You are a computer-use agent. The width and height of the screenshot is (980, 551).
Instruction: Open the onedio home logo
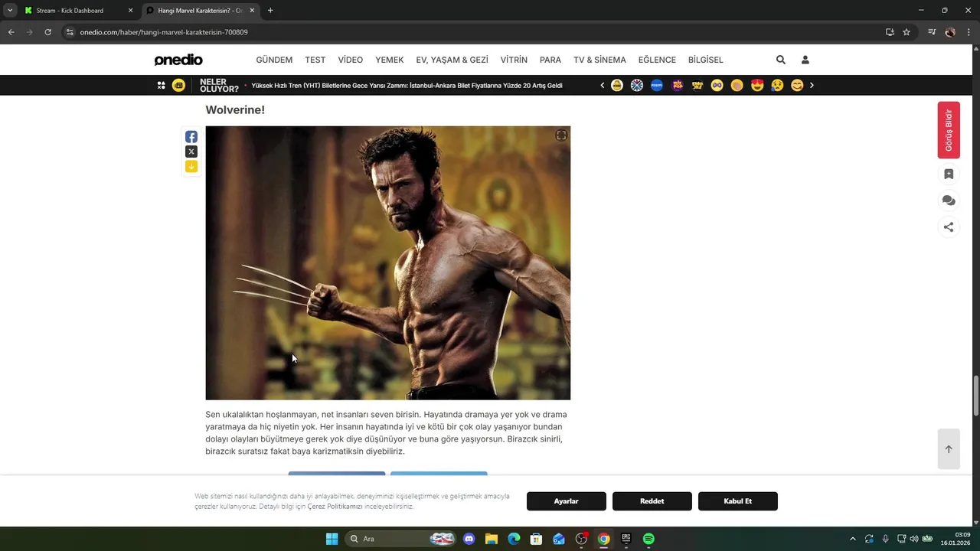point(178,60)
